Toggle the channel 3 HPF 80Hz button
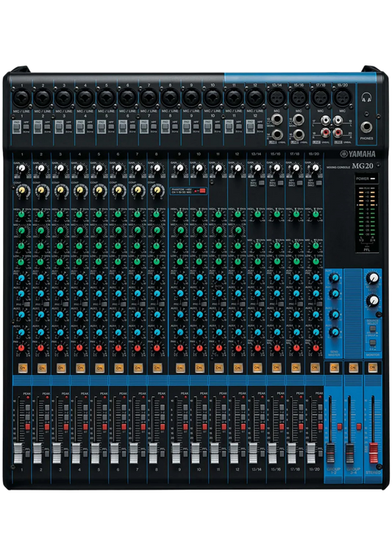Image resolution: width=392 pixels, height=558 pixels. pos(68,126)
